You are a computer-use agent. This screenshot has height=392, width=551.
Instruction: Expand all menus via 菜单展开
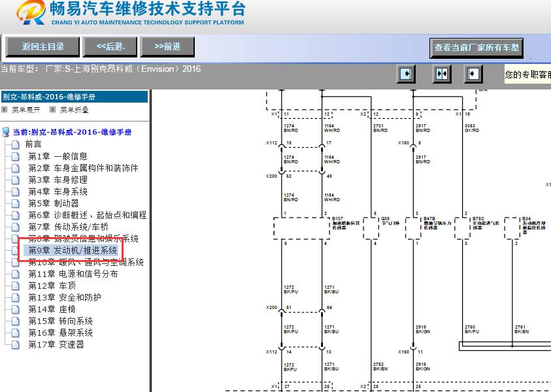click(x=25, y=110)
